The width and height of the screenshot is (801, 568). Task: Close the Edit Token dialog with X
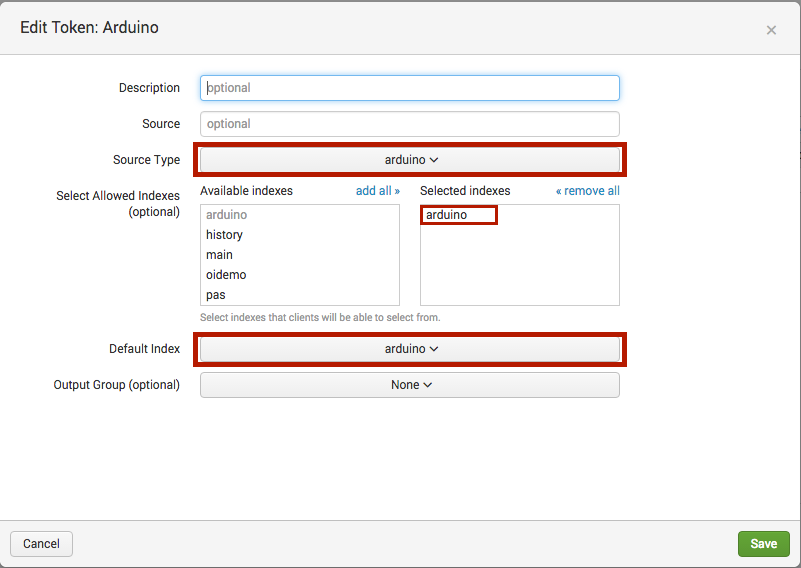click(x=771, y=30)
